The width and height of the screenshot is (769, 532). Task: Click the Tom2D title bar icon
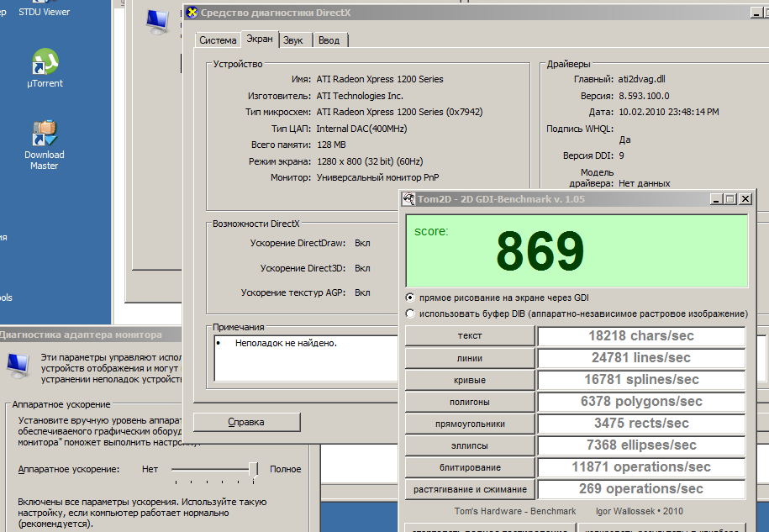tap(409, 199)
